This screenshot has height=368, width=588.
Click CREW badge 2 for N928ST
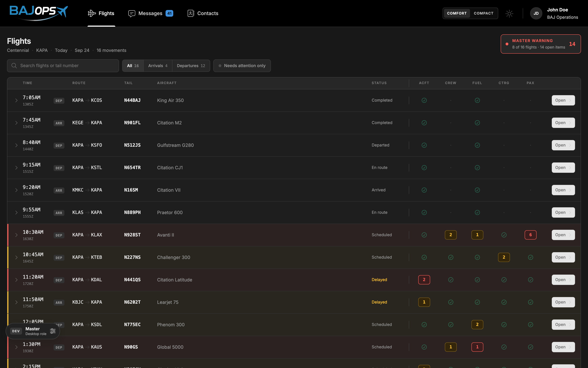point(451,235)
